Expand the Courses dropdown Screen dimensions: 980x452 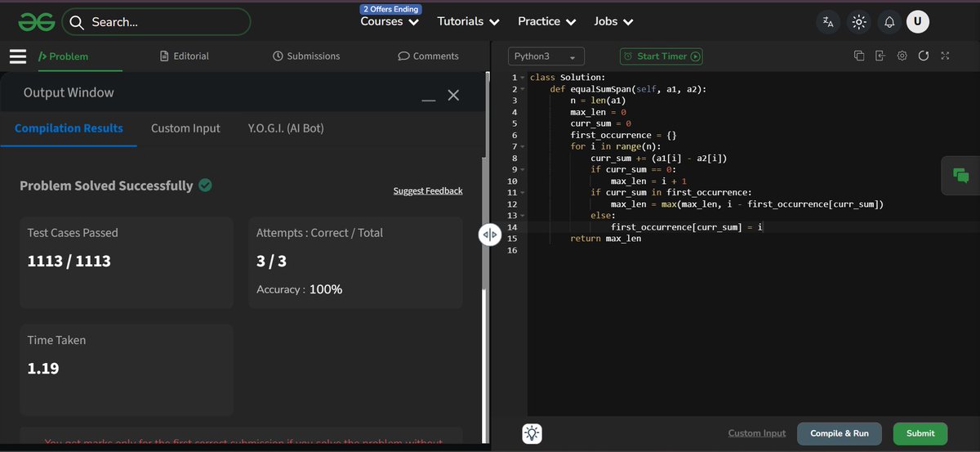[390, 22]
